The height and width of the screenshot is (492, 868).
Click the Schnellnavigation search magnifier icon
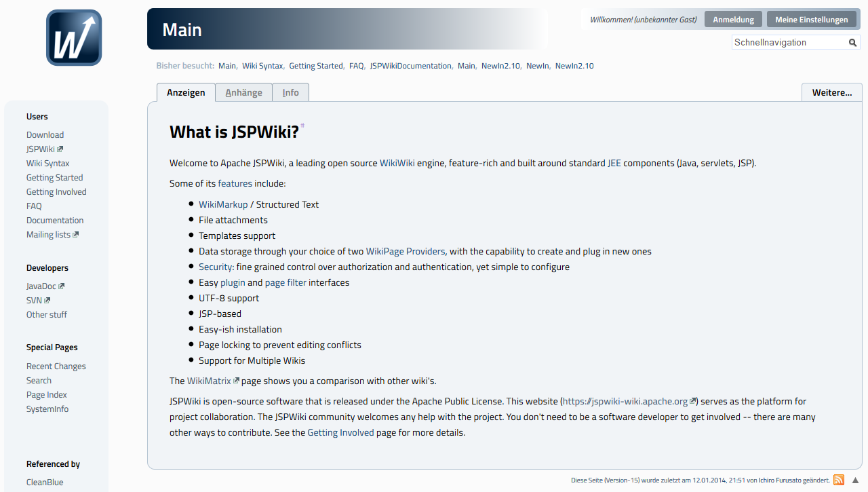(x=852, y=42)
